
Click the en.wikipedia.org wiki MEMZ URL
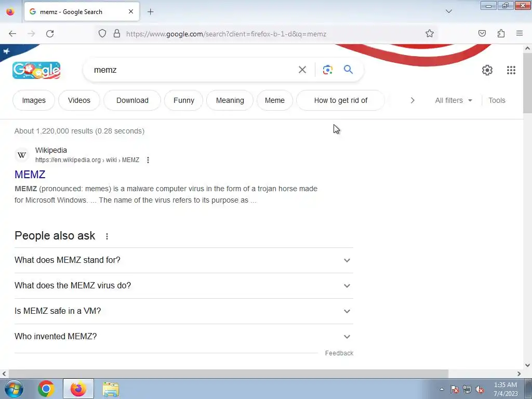[x=87, y=160]
